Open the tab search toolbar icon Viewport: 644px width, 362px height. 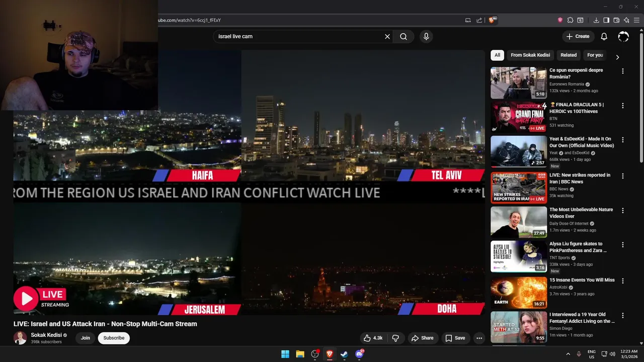click(580, 20)
